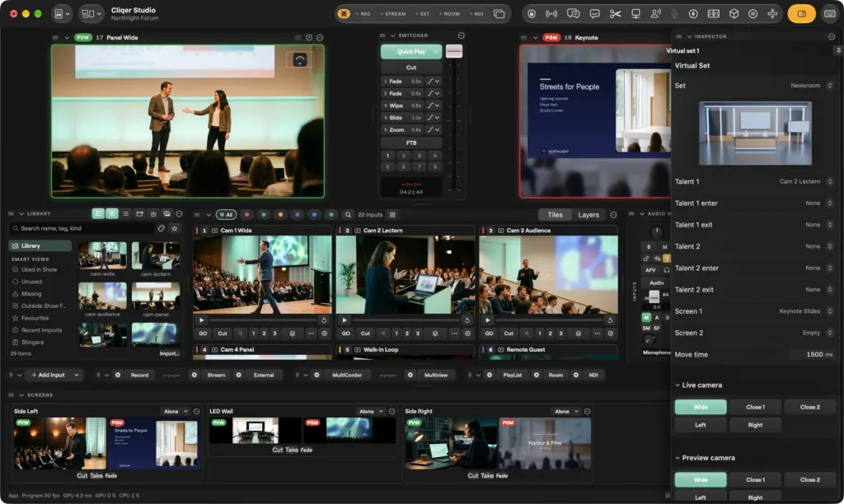This screenshot has height=504, width=844.
Task: Click the Record settings gear icon
Action: (118, 375)
